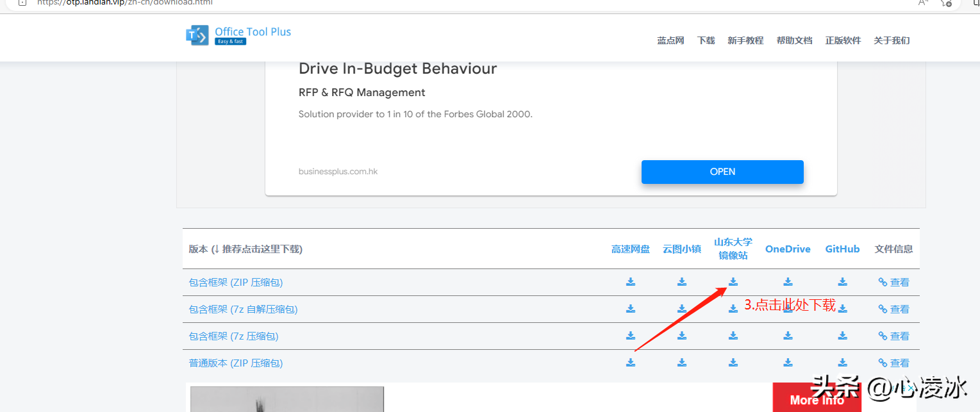The image size is (980, 412).
Task: Download 普通版本 (ZIP 压缩包) from 高速网盘
Action: click(x=631, y=363)
